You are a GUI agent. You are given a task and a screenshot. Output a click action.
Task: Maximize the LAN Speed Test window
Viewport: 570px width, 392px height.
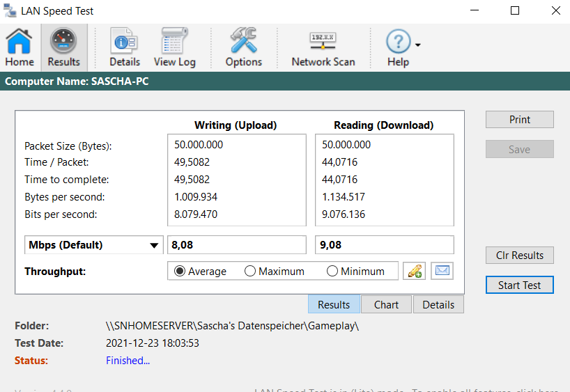click(515, 10)
